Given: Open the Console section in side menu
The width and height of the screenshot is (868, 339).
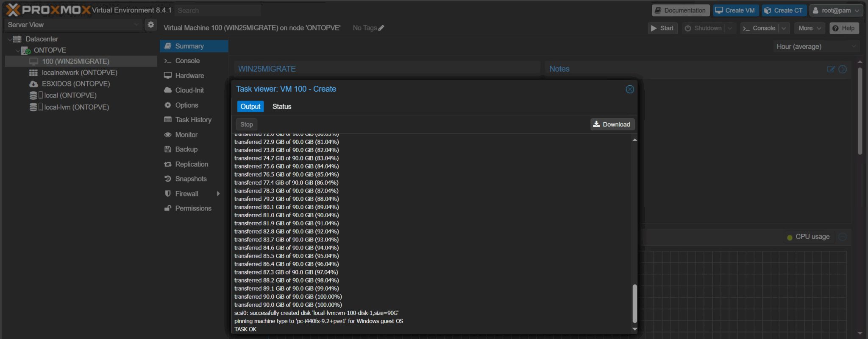Looking at the screenshot, I should (x=194, y=61).
